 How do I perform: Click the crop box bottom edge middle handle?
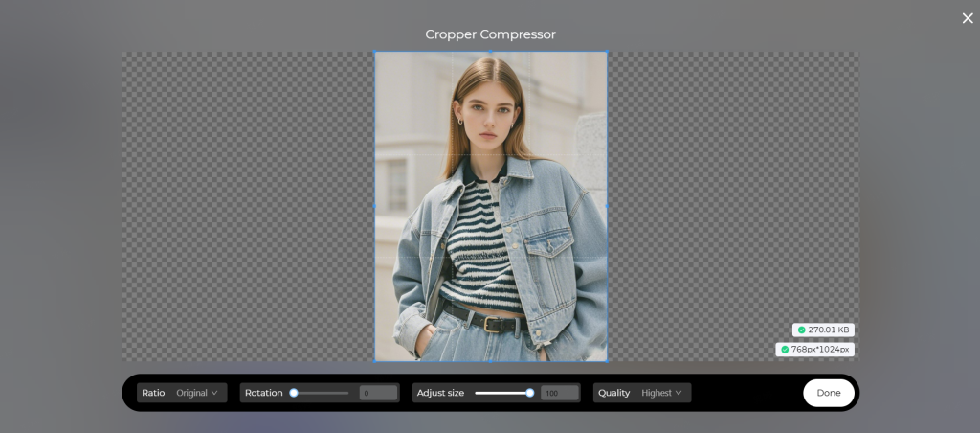(491, 361)
